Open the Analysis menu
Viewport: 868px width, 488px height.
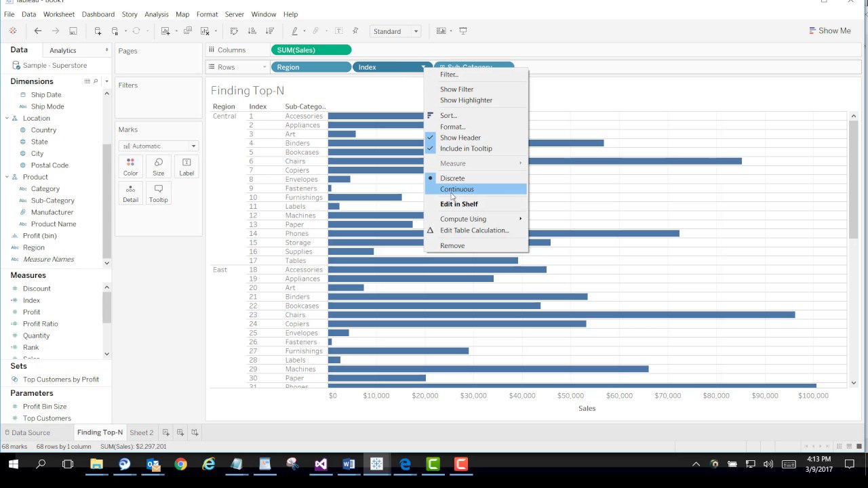pyautogui.click(x=157, y=14)
